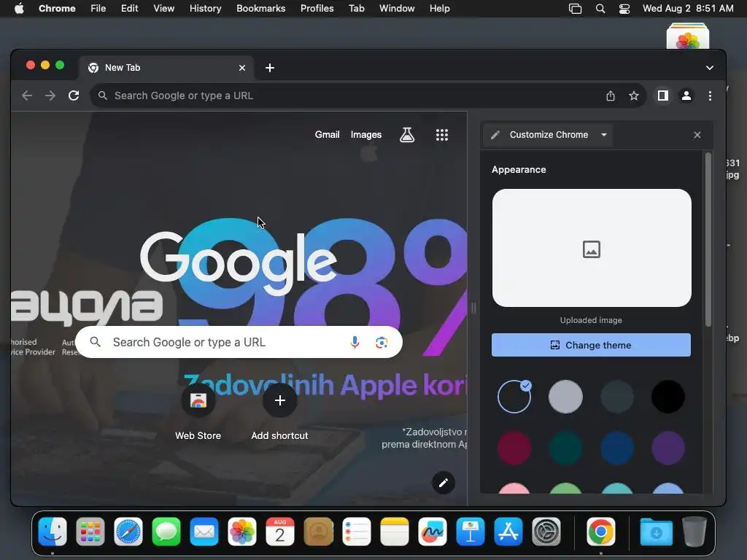
Task: Open the History menu
Action: pyautogui.click(x=205, y=9)
